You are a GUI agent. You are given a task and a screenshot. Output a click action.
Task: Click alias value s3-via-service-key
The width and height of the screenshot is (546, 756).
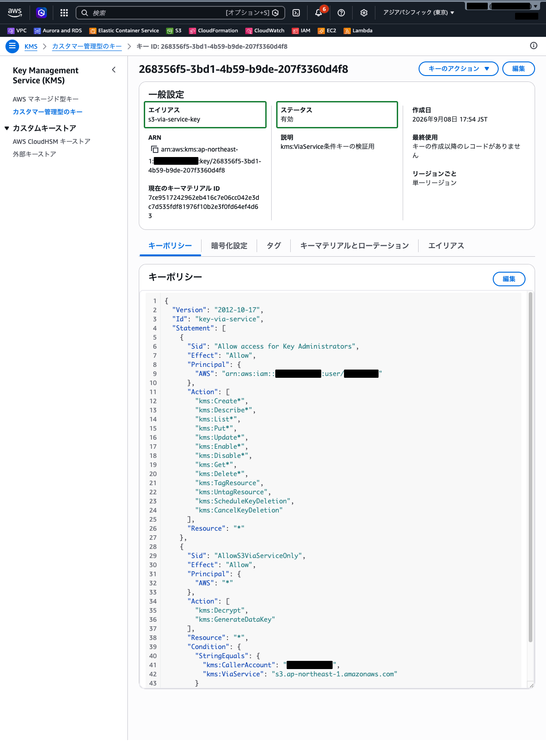(x=174, y=119)
